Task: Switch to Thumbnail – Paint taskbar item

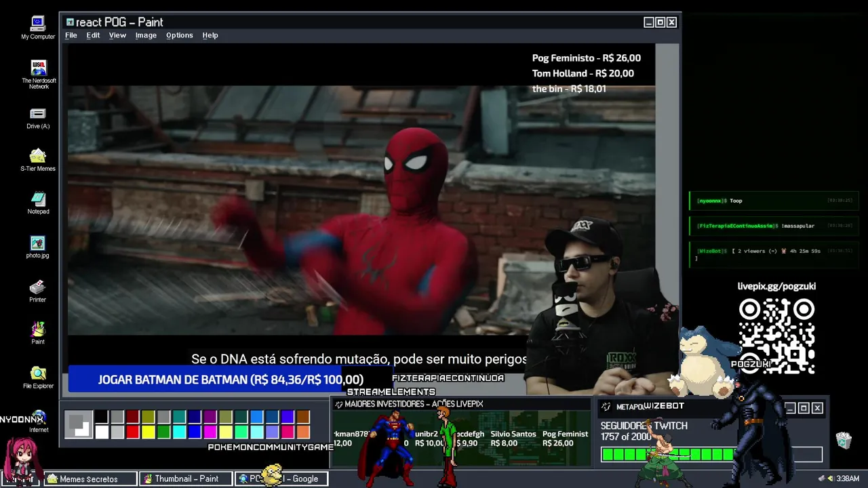Action: point(186,479)
